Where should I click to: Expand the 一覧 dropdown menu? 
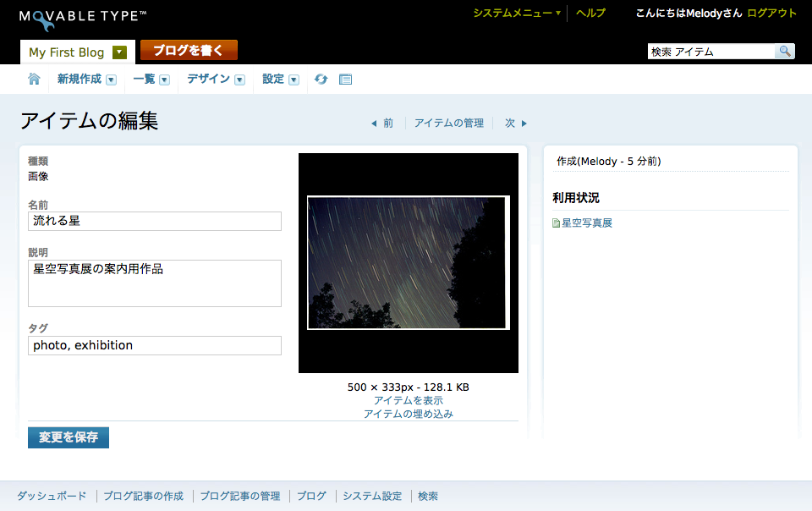[x=165, y=80]
